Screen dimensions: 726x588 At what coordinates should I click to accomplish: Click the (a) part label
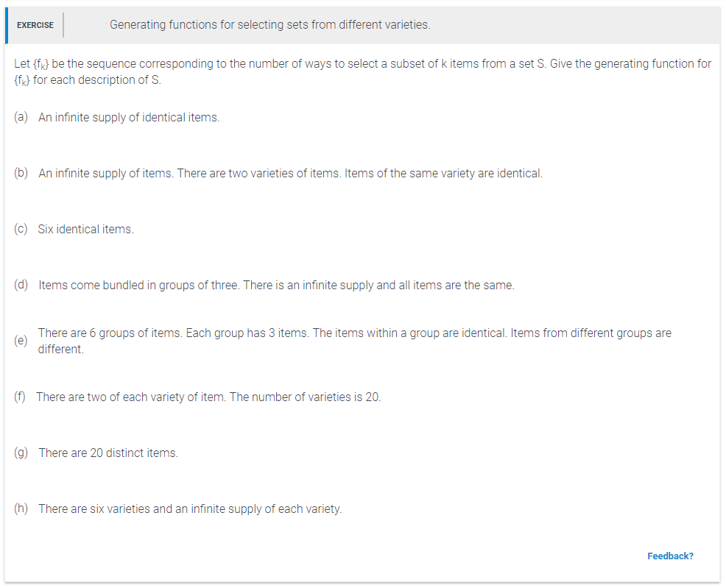(21, 117)
